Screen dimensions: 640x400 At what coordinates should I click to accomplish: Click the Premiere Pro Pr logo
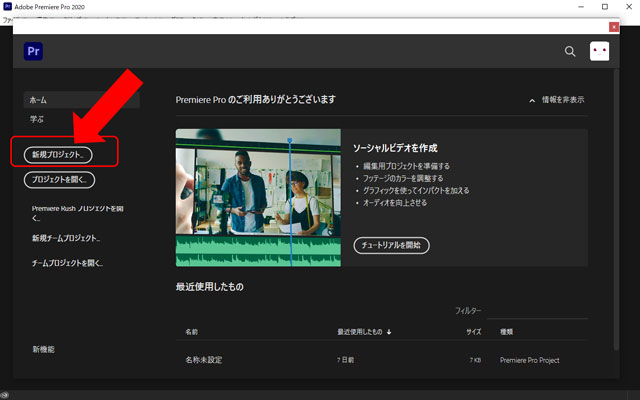pyautogui.click(x=33, y=51)
